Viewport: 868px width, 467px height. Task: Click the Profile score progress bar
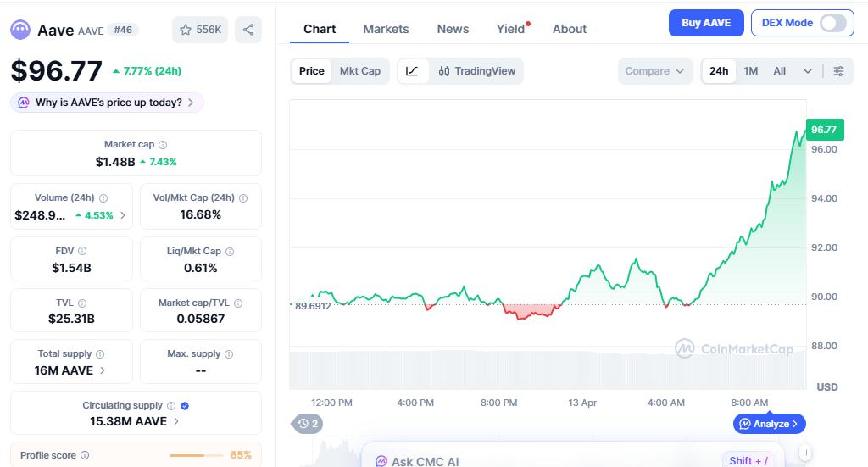tap(197, 455)
